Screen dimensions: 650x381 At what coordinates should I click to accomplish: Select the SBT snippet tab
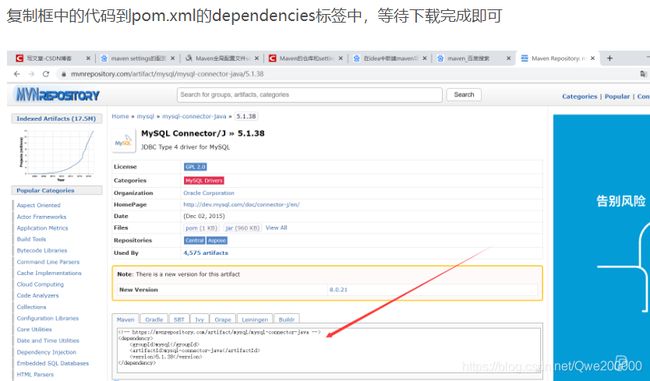(x=179, y=319)
